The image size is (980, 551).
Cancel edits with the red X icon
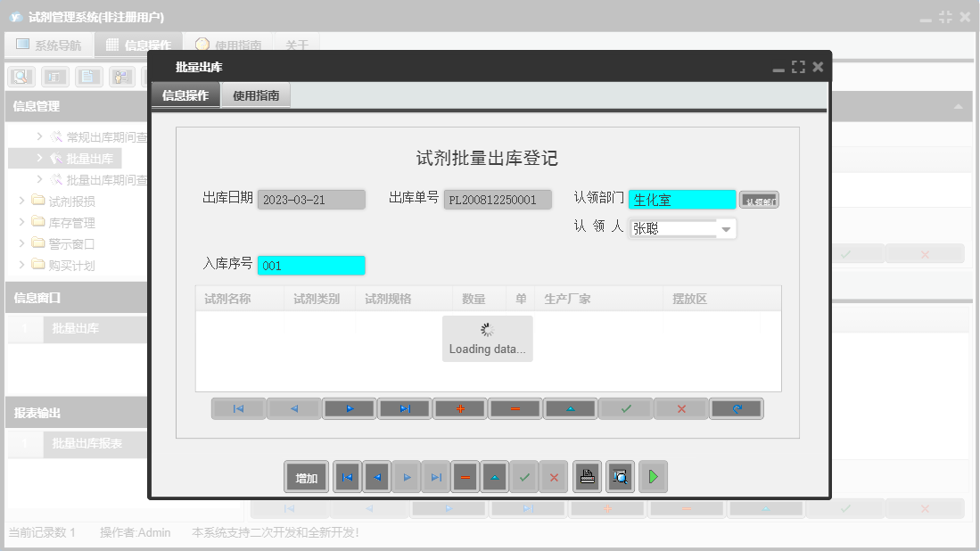(x=680, y=407)
